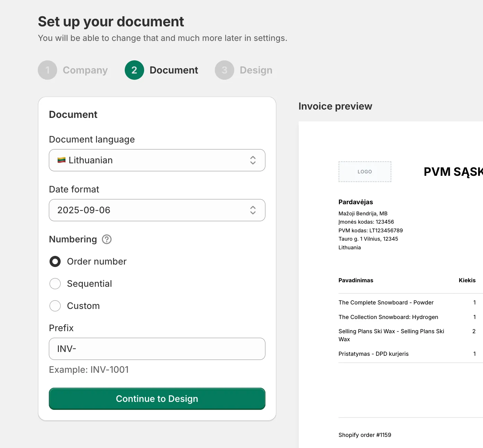Click Continue to Design button

[x=157, y=399]
